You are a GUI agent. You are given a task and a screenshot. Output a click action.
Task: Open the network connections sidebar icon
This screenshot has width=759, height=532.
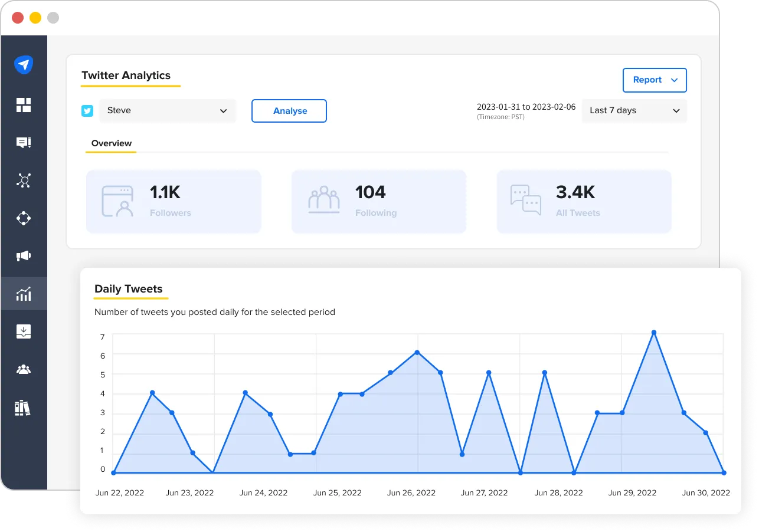point(24,180)
